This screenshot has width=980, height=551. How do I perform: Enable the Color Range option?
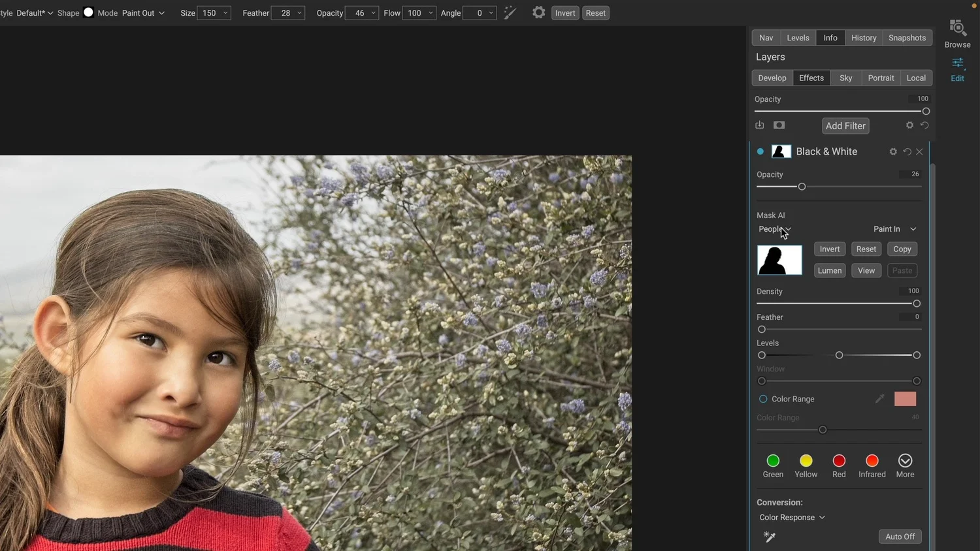[x=763, y=399]
